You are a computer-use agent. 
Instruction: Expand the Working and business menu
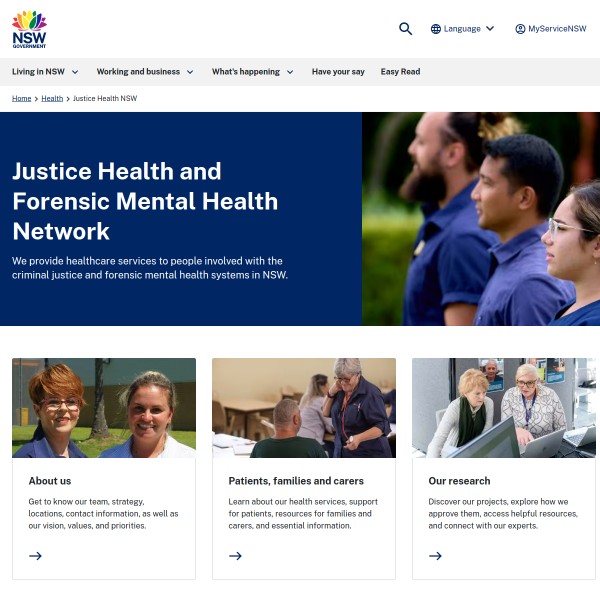point(145,72)
